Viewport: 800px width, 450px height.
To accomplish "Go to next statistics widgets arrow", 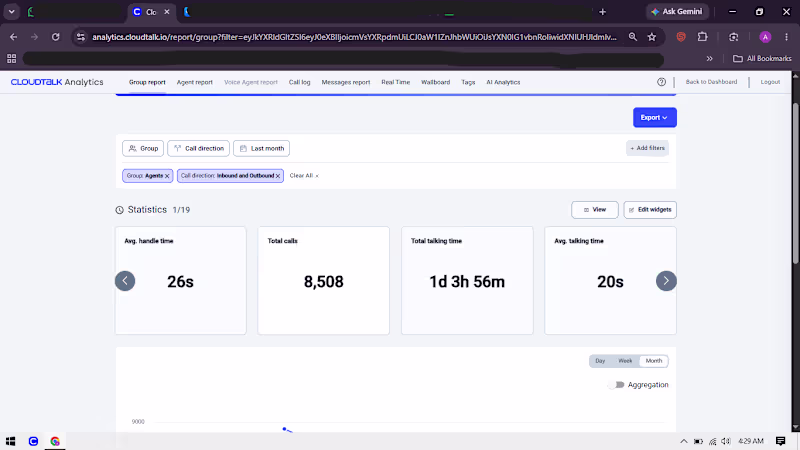I will tap(666, 281).
